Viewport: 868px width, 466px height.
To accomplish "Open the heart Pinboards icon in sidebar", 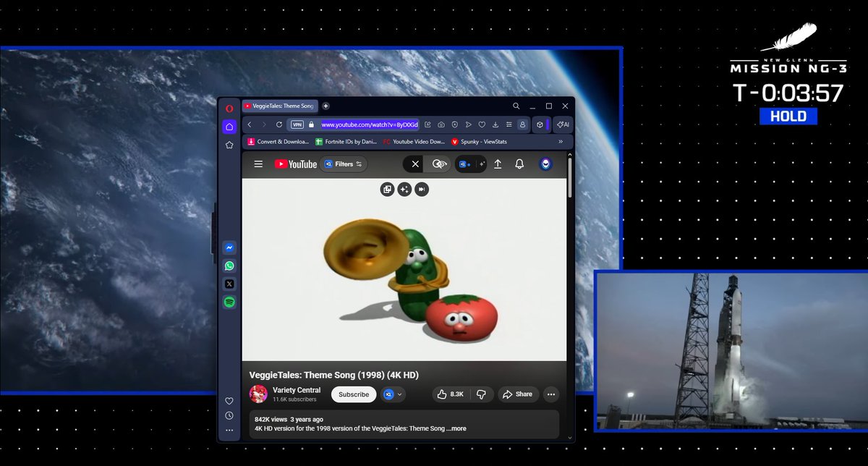I will (x=229, y=401).
